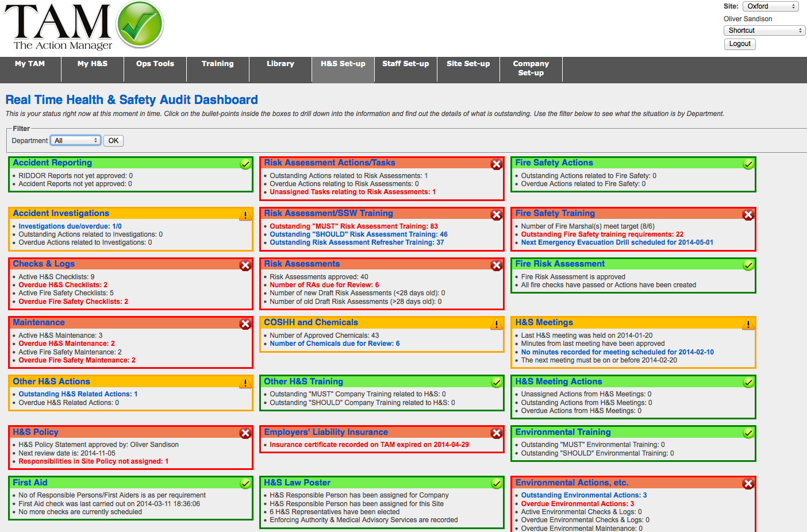Click warning triangle icon on Accident Investigations

(x=245, y=215)
